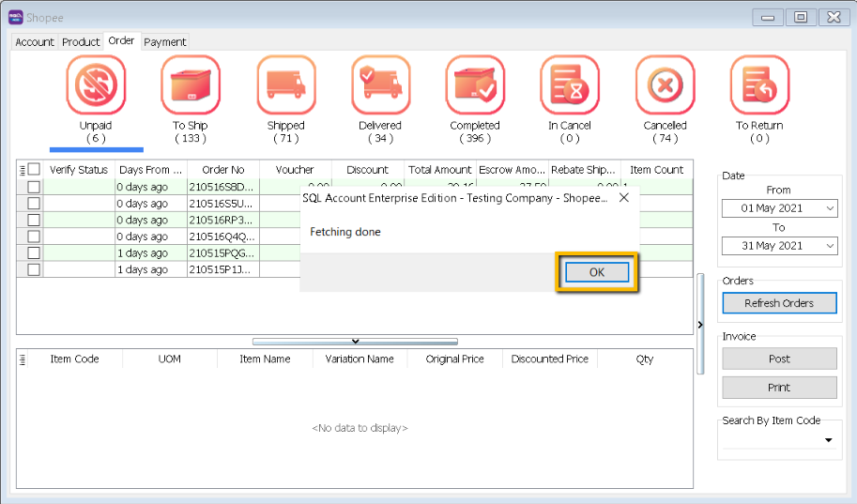Viewport: 857px width, 504px height.
Task: Open the From date dropdown
Action: click(x=829, y=208)
